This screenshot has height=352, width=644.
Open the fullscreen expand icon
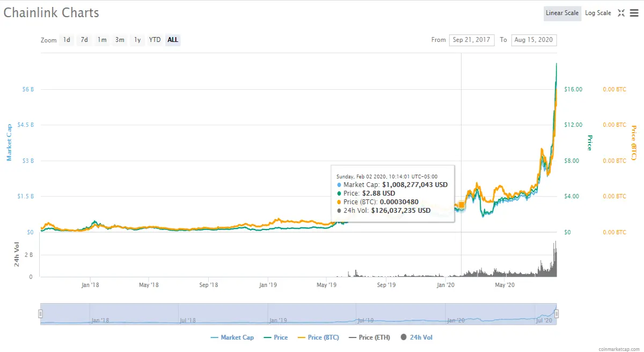point(621,13)
